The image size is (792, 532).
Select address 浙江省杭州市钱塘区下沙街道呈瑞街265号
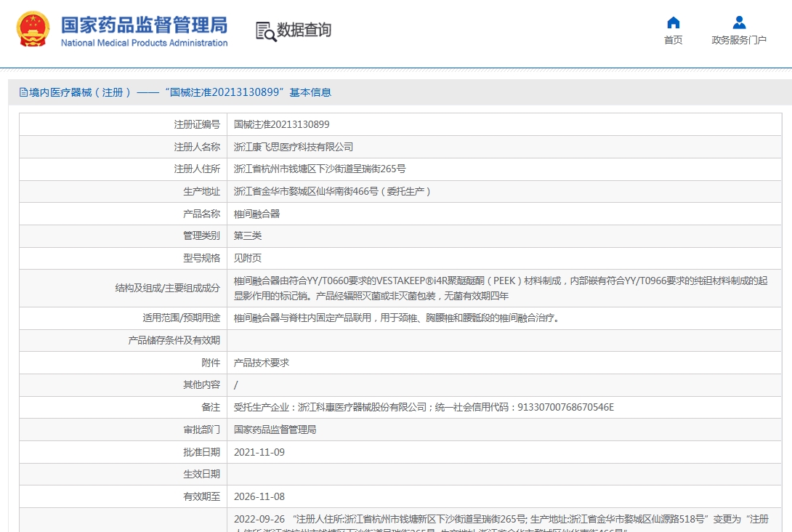pyautogui.click(x=319, y=169)
